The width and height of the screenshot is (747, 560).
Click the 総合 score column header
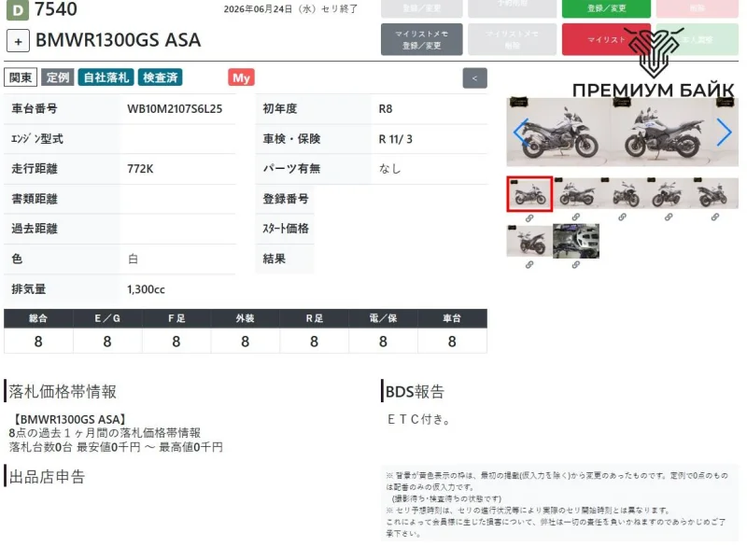coord(38,318)
